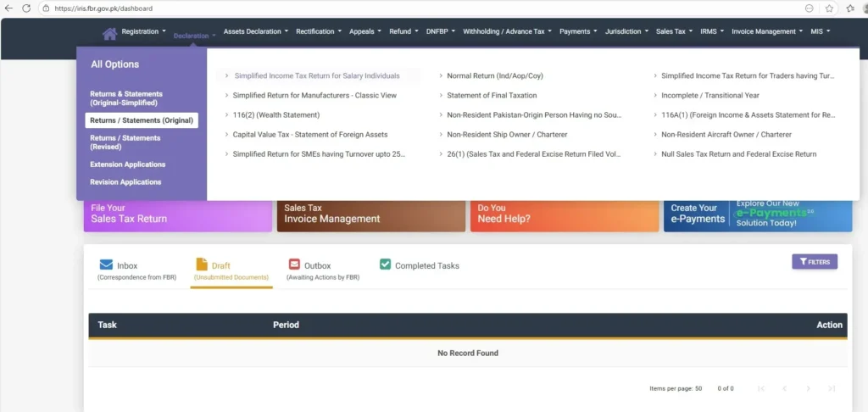Open the Jurisdiction dropdown
The height and width of the screenshot is (412, 868).
(626, 31)
